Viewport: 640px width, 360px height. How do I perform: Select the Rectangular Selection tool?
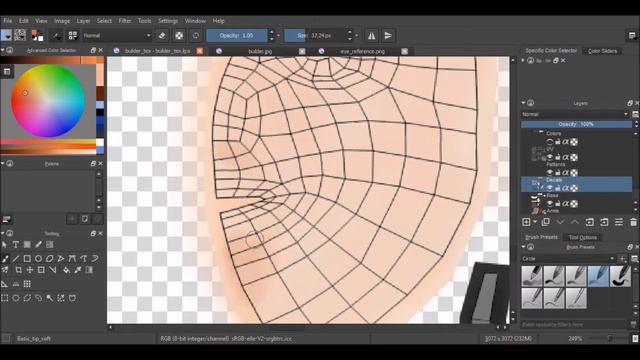[x=4, y=298]
